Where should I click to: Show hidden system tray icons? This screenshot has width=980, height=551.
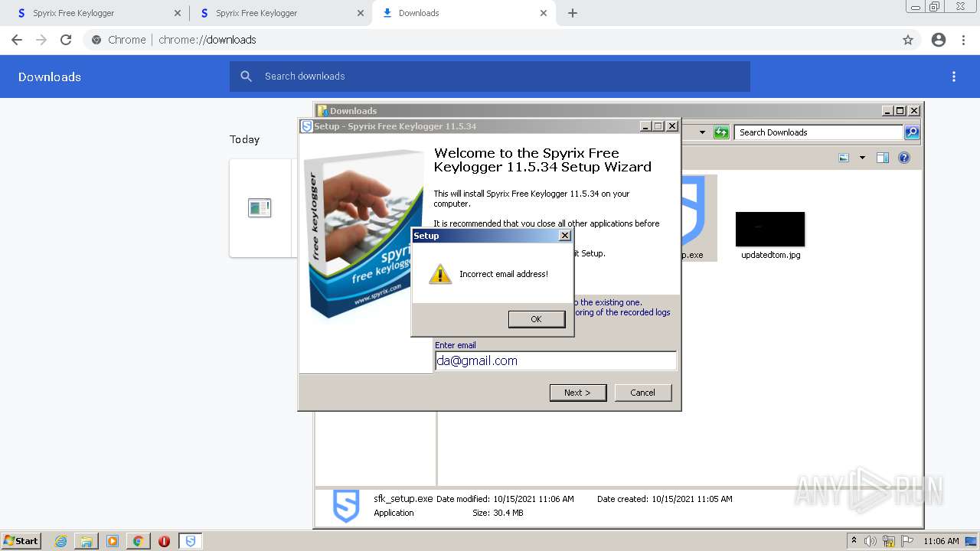click(x=854, y=541)
